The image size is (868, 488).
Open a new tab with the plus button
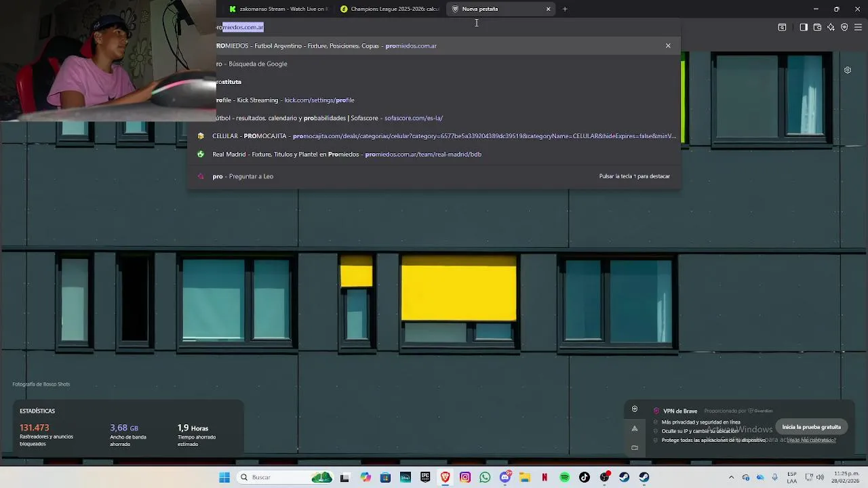(x=565, y=9)
